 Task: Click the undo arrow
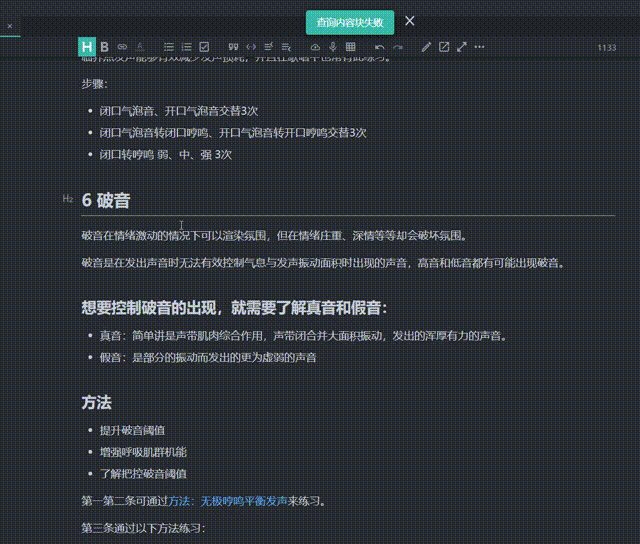pyautogui.click(x=380, y=47)
